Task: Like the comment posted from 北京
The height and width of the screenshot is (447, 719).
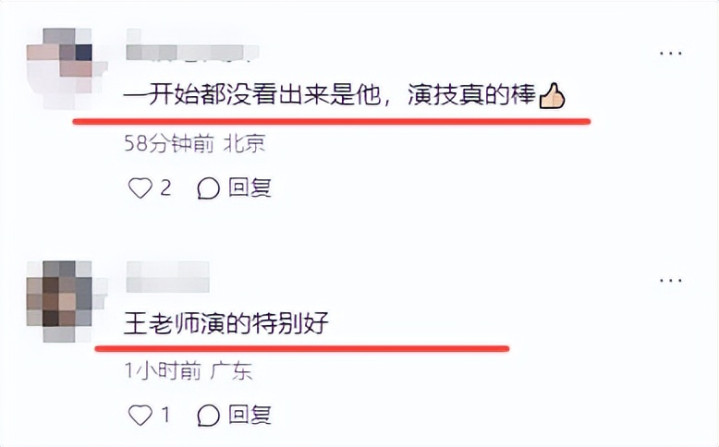Action: point(140,188)
